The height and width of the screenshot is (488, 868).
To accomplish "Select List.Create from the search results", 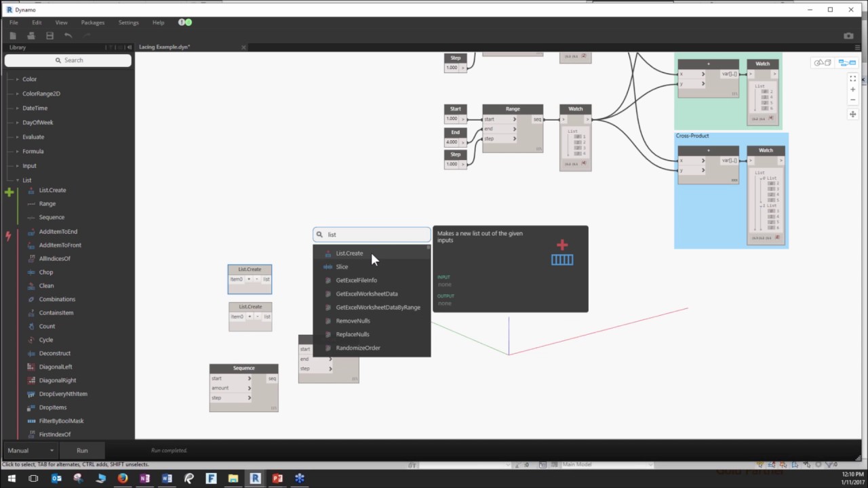I will [x=349, y=253].
